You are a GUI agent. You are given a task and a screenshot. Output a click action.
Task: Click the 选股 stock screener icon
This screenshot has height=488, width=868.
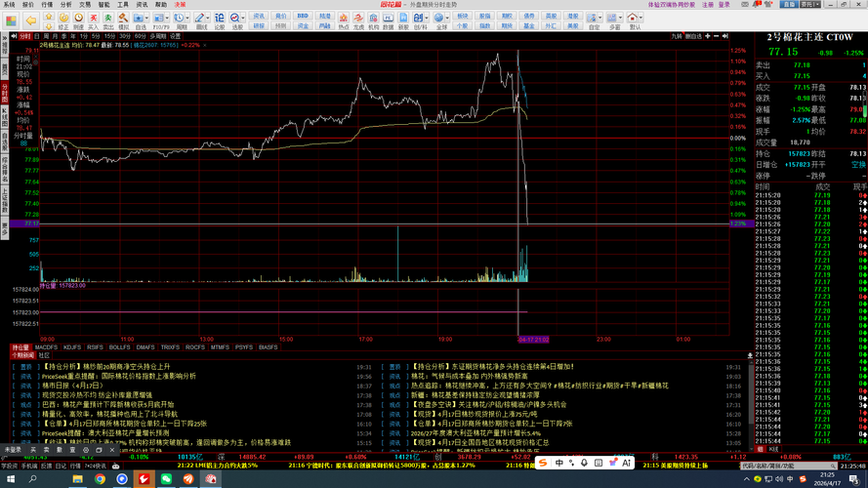coord(234,18)
